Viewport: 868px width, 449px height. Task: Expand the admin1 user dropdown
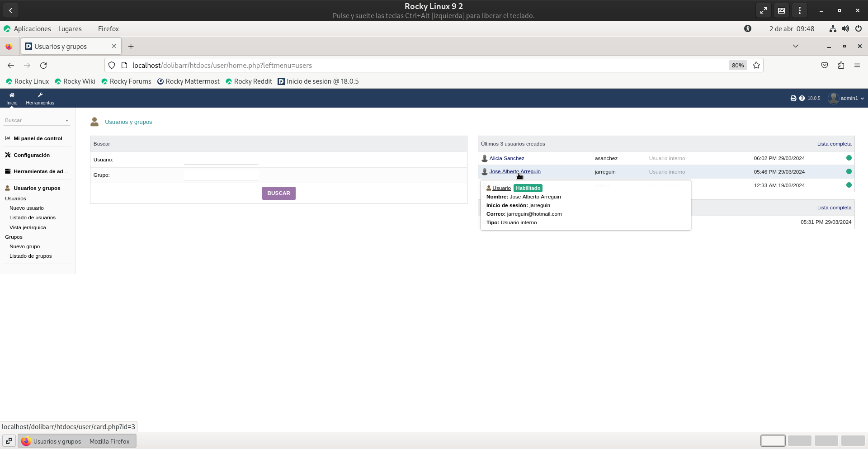[x=846, y=98]
